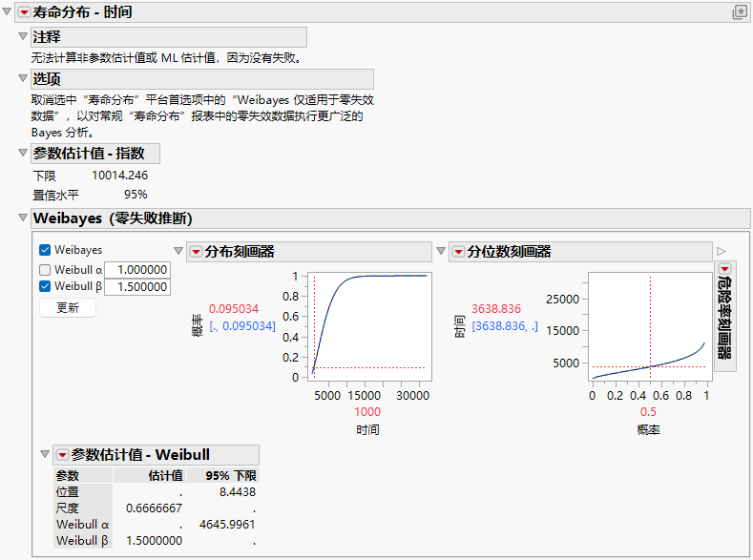Click the bookmark icon at top right corner

(740, 12)
